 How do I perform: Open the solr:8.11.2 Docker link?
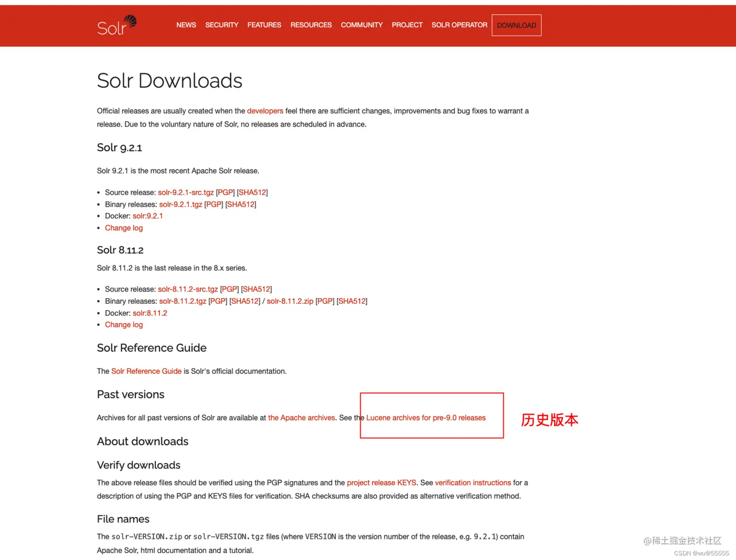pos(150,313)
